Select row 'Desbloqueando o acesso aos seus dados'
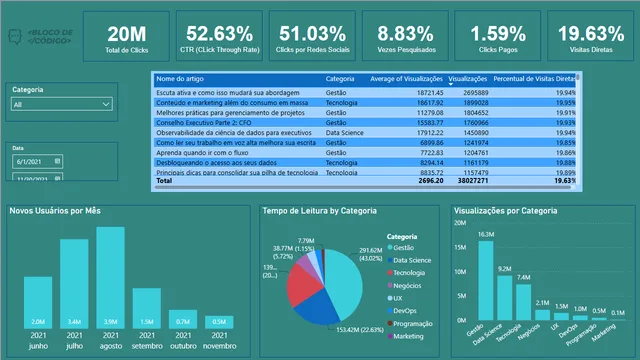Screen dimensions: 640x360 click(x=365, y=162)
